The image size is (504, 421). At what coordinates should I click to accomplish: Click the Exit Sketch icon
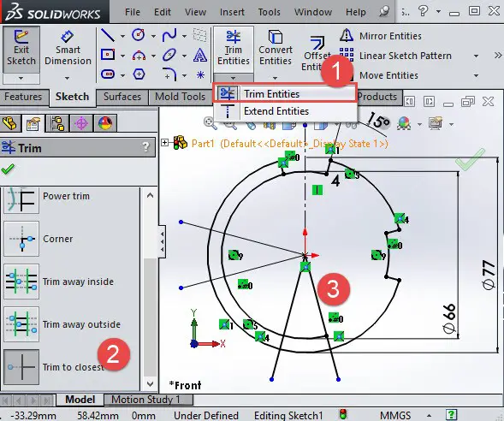21,49
